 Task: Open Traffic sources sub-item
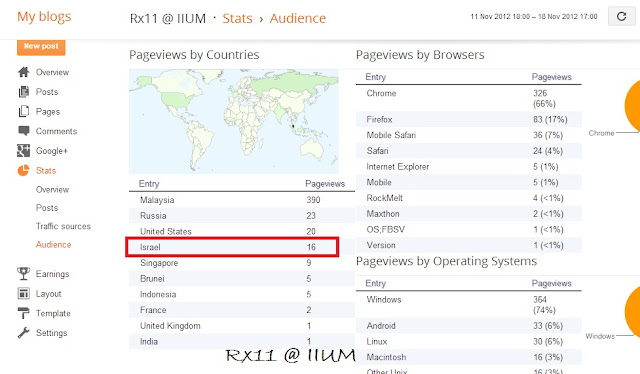[63, 226]
